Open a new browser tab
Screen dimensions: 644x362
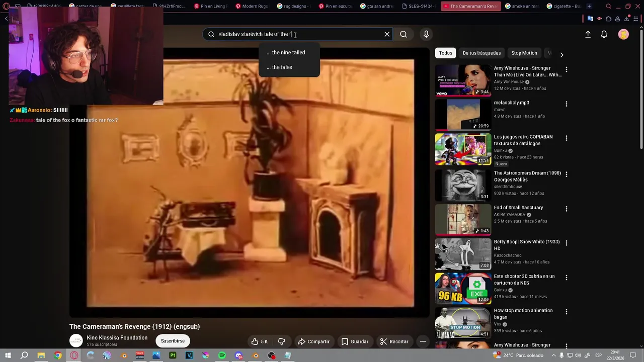click(589, 6)
